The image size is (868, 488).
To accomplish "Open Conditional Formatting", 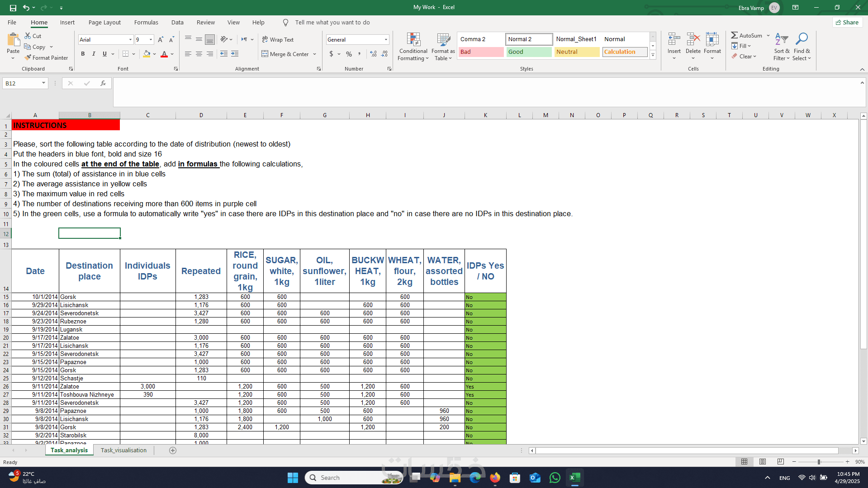I will click(x=413, y=47).
